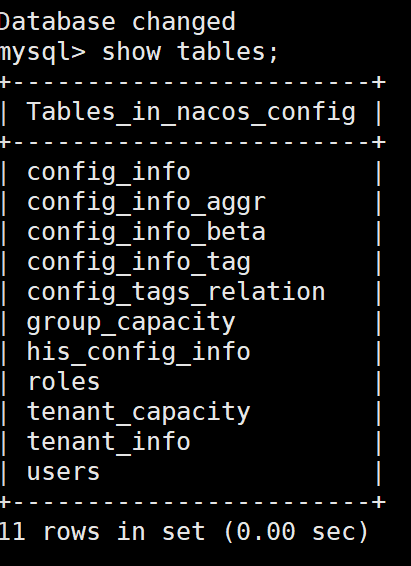Screen dimensions: 411x566
Task: Click the top table border line
Action: 193,82
